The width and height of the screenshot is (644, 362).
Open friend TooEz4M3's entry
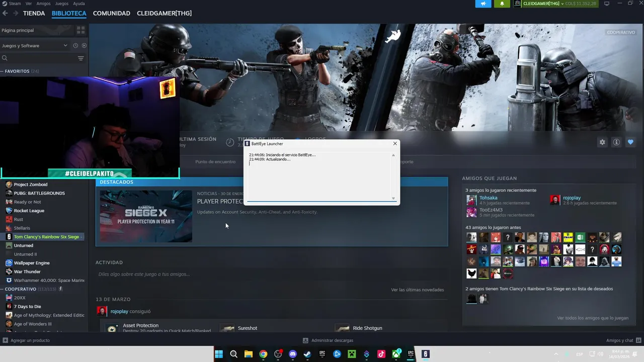pos(491,210)
